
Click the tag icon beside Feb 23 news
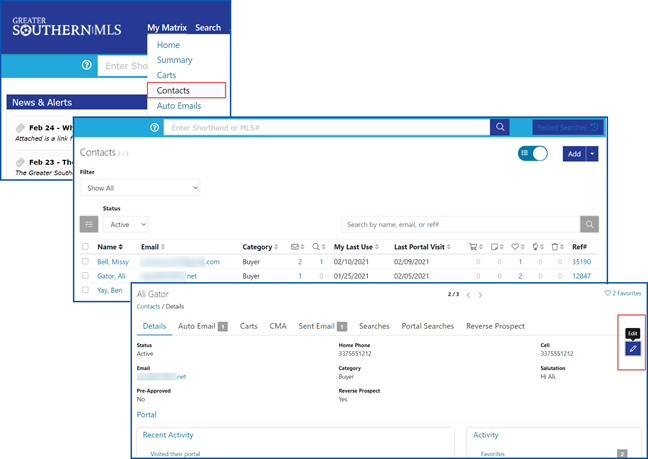click(x=20, y=162)
